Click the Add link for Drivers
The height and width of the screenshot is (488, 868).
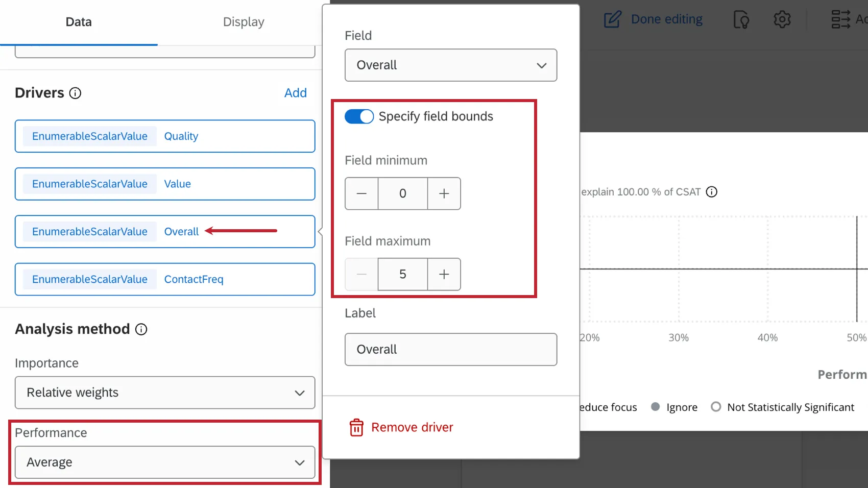pos(296,93)
